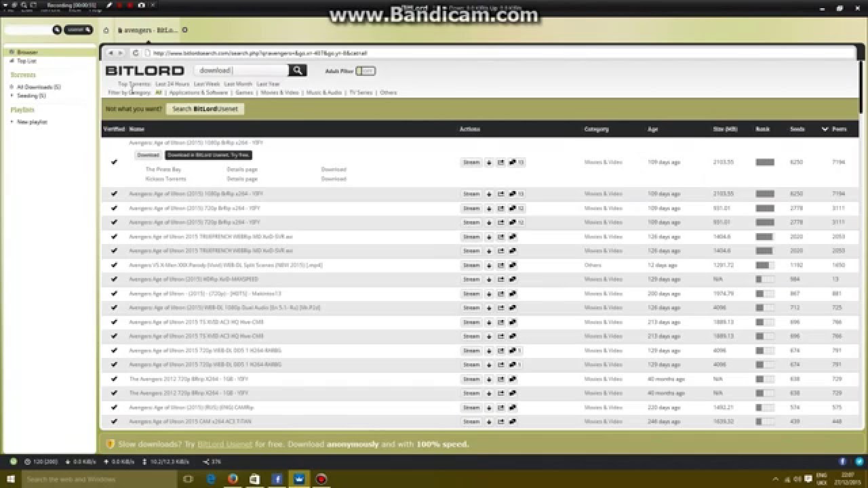Image resolution: width=868 pixels, height=488 pixels.
Task: Expand the Seeding tree item
Action: pyautogui.click(x=12, y=96)
